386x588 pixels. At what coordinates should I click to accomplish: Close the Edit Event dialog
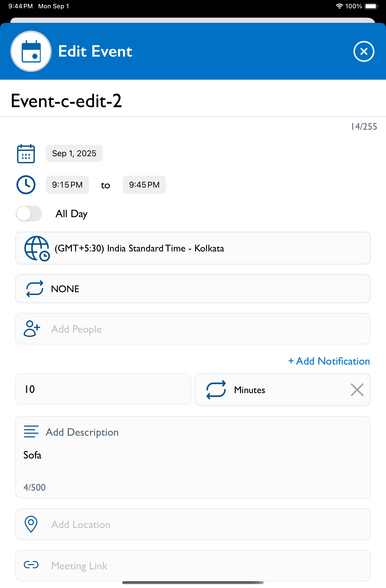pos(364,51)
